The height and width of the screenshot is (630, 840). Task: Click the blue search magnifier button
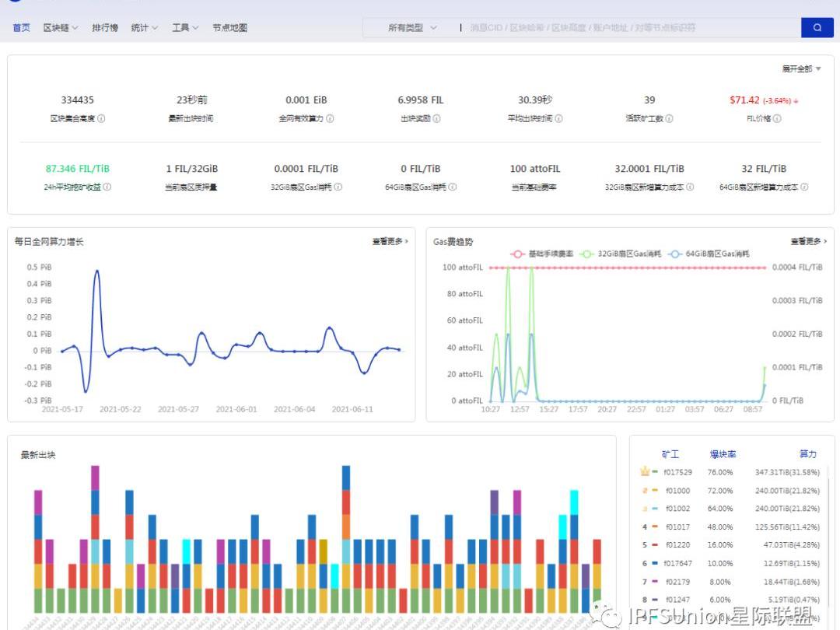817,28
